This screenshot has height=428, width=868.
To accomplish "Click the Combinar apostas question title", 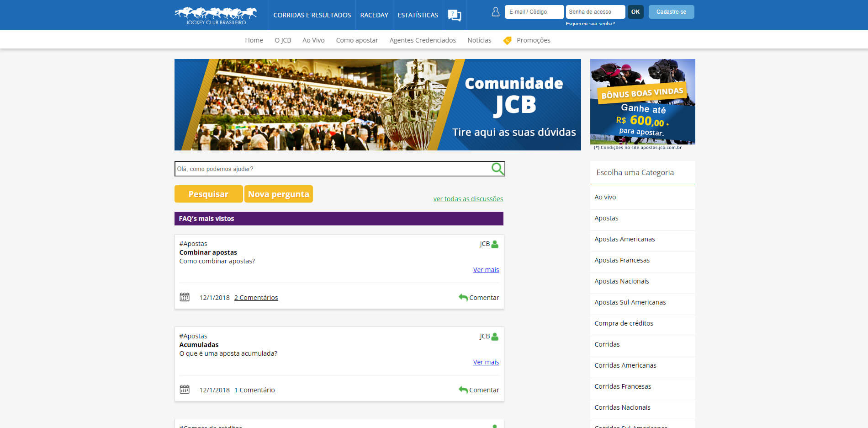I will click(208, 252).
